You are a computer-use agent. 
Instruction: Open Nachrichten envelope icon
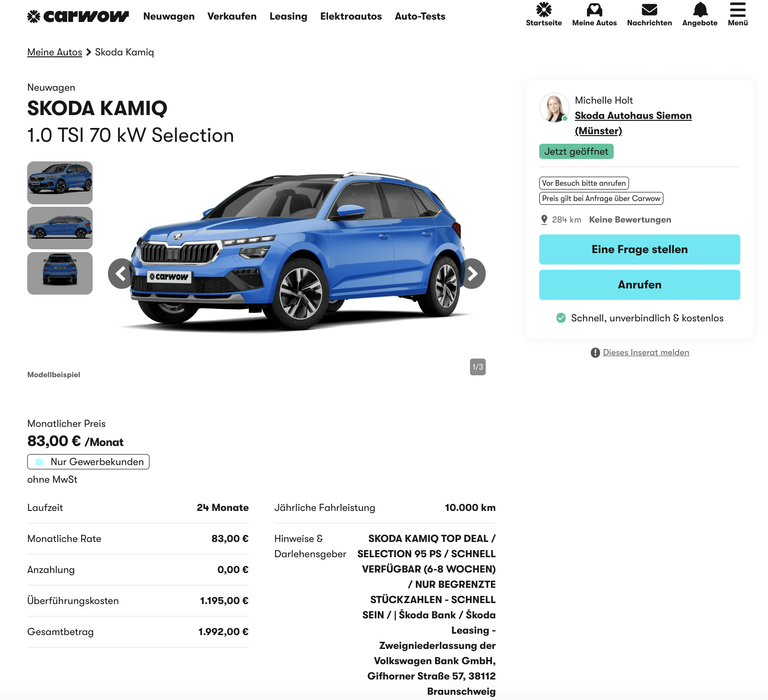pyautogui.click(x=649, y=10)
